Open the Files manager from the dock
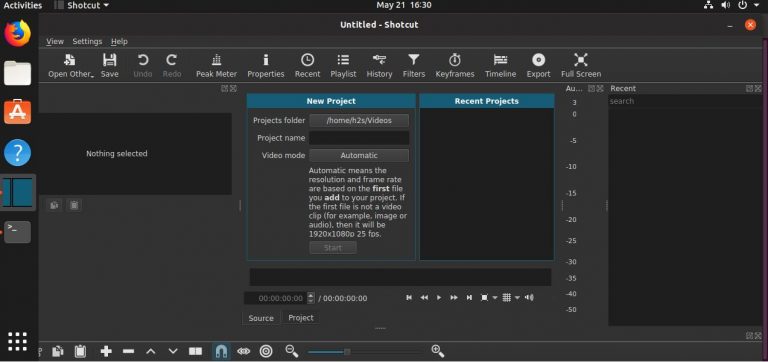 click(18, 72)
